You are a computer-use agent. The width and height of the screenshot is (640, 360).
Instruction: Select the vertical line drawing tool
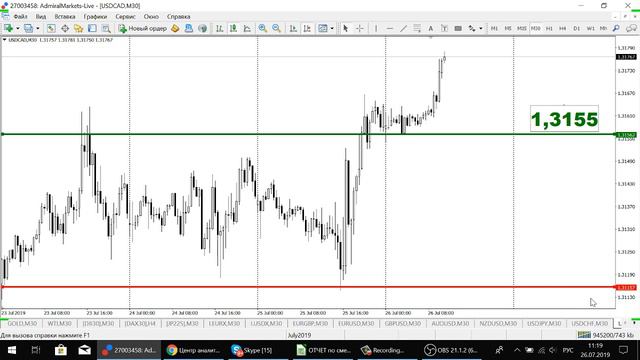pyautogui.click(x=376, y=28)
